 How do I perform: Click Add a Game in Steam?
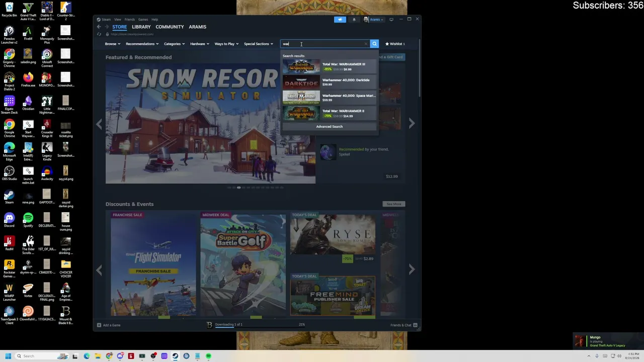[x=109, y=325]
